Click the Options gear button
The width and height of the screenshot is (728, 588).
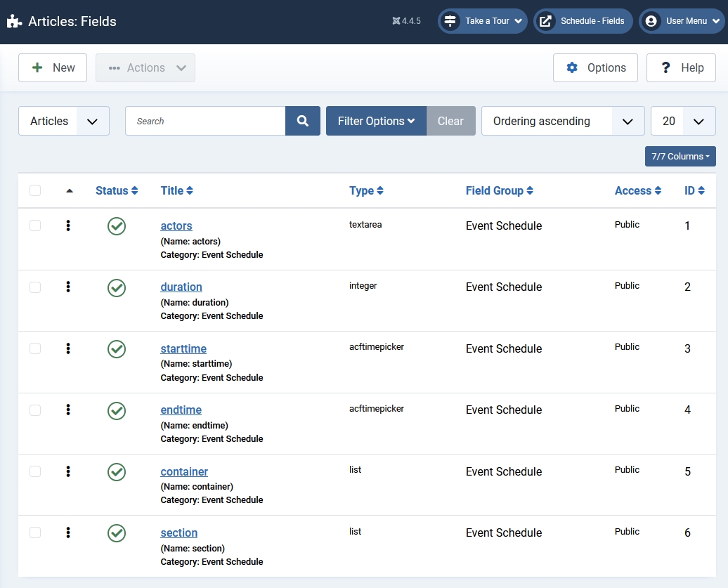[595, 67]
